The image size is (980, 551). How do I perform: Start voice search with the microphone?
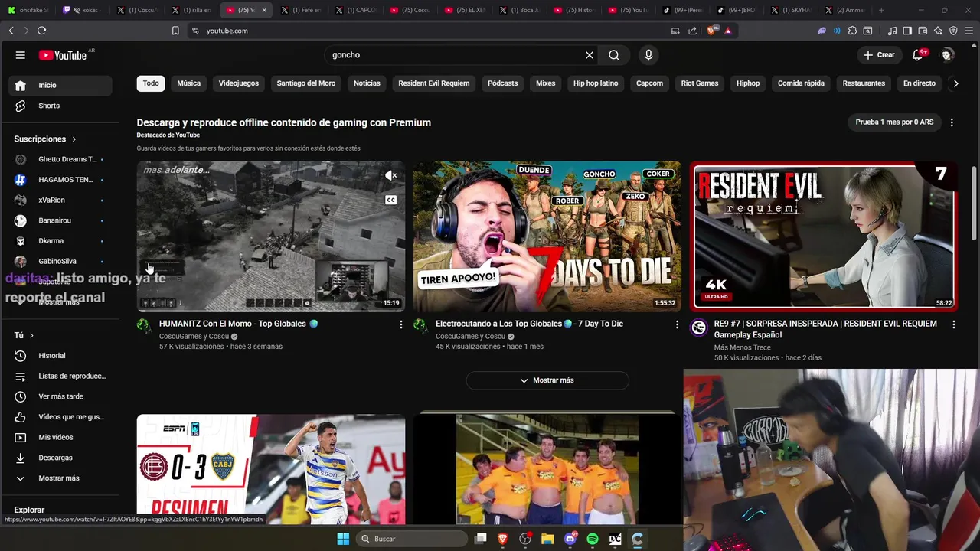[x=648, y=55]
